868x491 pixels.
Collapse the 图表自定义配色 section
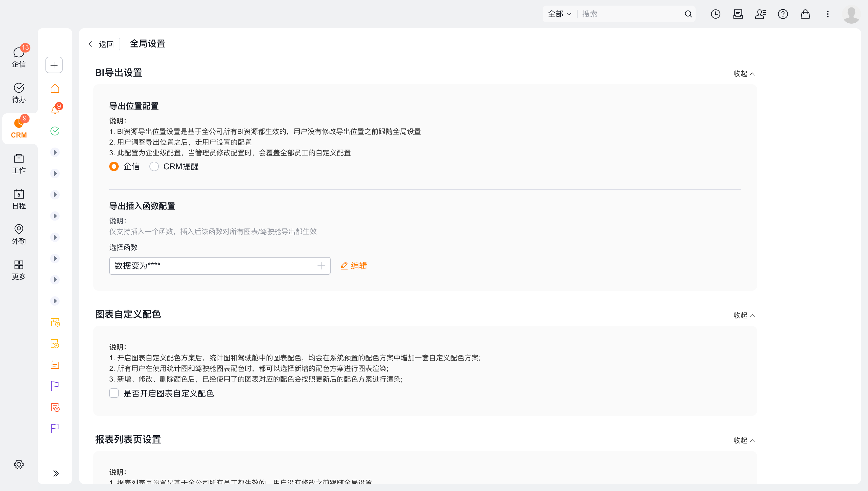[744, 315]
